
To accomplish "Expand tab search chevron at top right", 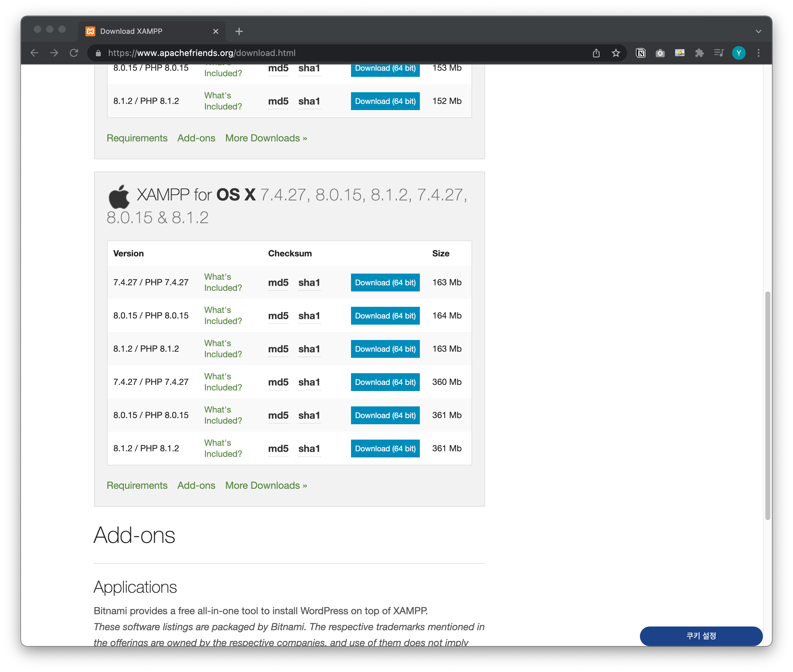I will [758, 31].
